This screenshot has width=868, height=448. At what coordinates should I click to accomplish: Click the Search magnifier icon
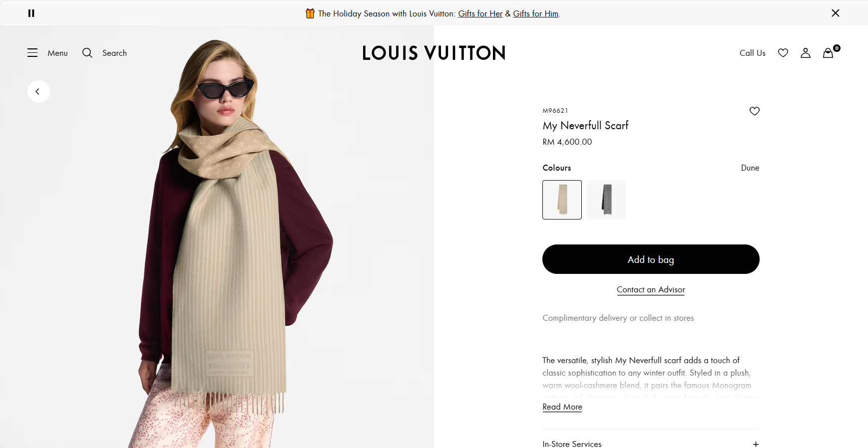point(87,53)
